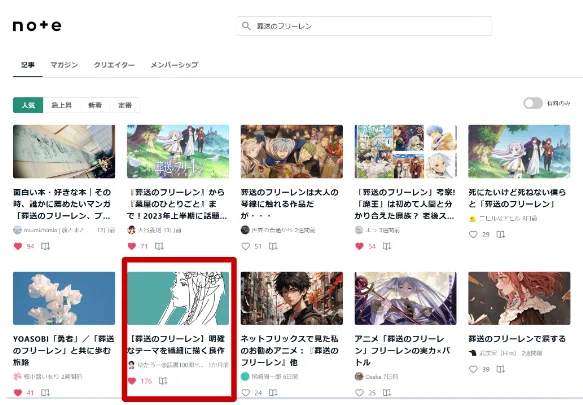Click author avatar on 面白い本・好きな本 card
The height and width of the screenshot is (405, 583).
[17, 230]
